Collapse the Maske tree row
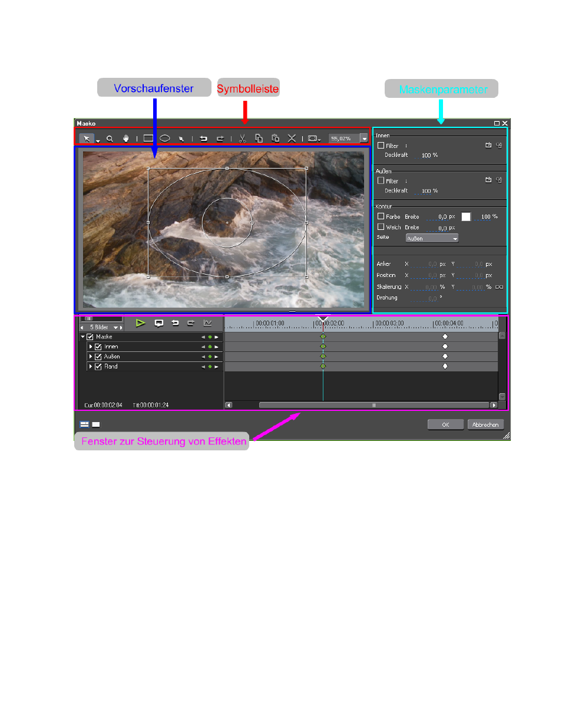The image size is (562, 728). [x=82, y=337]
